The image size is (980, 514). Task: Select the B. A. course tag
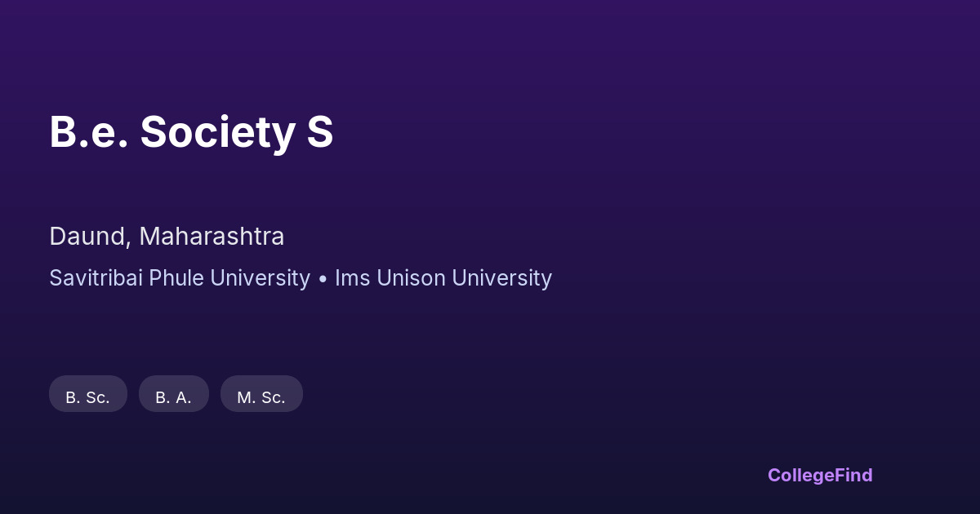(x=174, y=397)
